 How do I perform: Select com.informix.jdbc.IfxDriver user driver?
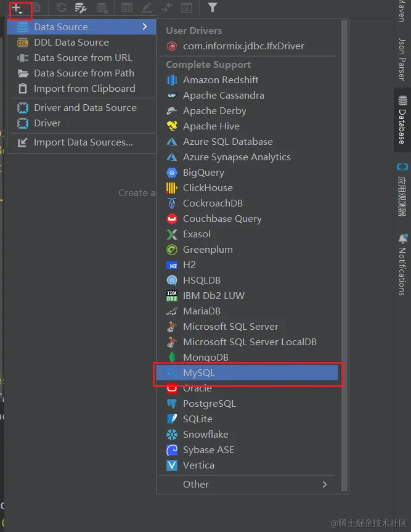pyautogui.click(x=247, y=46)
